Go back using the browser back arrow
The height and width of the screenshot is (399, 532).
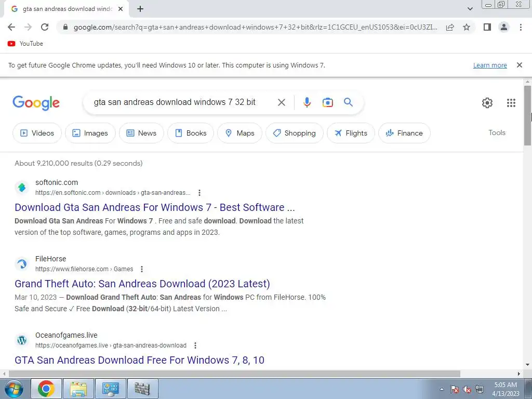(11, 27)
